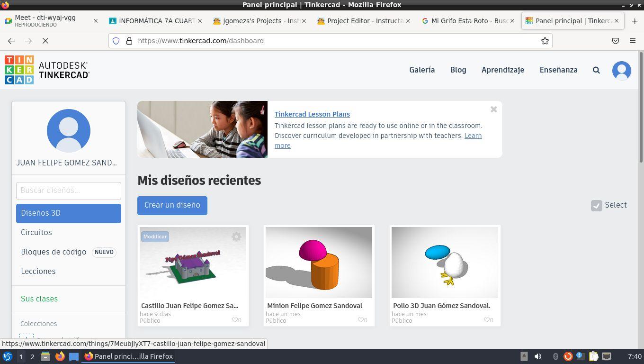
Task: Open the Sus clases link
Action: click(x=39, y=299)
